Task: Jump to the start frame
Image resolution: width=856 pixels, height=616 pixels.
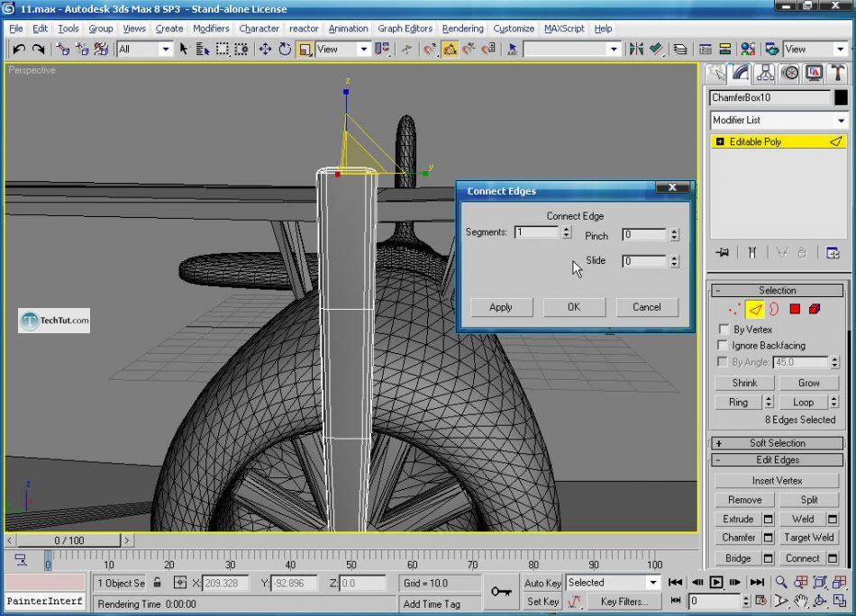Action: click(675, 582)
